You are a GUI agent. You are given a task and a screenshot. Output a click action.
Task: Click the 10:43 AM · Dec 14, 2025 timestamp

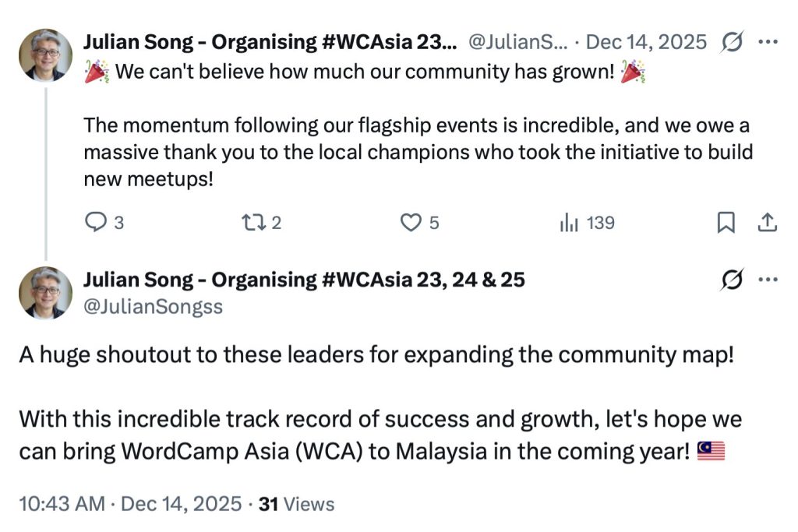(130, 504)
